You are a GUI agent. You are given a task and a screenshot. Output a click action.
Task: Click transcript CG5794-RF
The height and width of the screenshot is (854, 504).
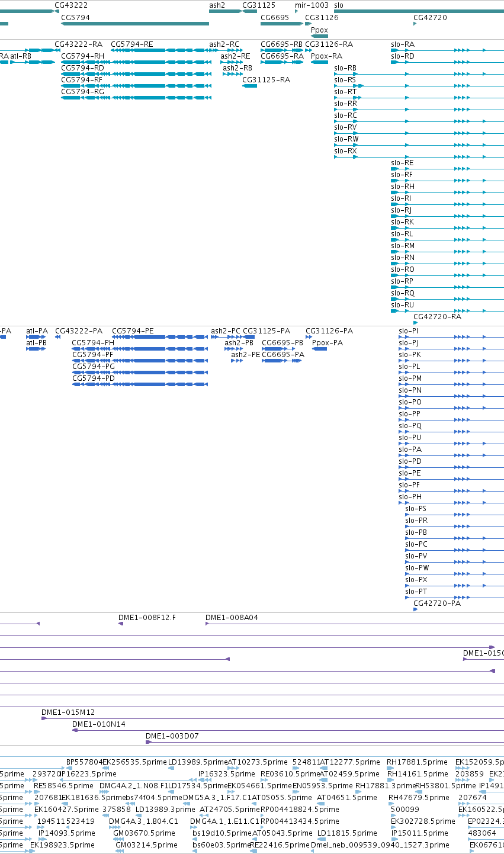click(x=82, y=80)
